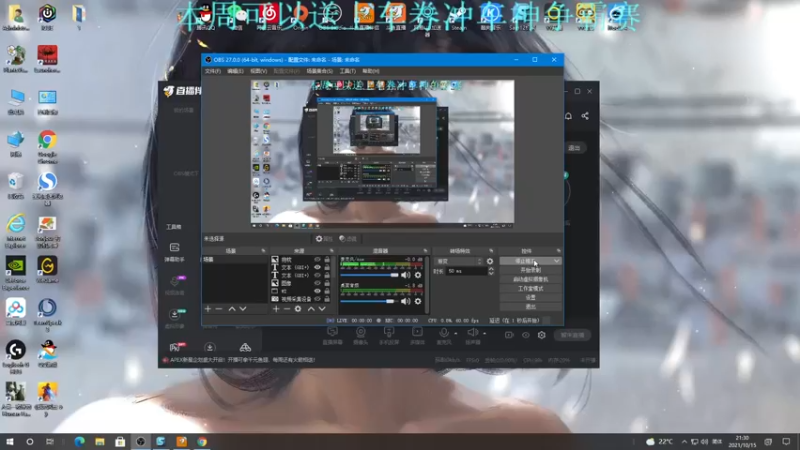Screen dimensions: 800x450
Task: Open Microsoft Edge from taskbar
Action: click(80, 441)
